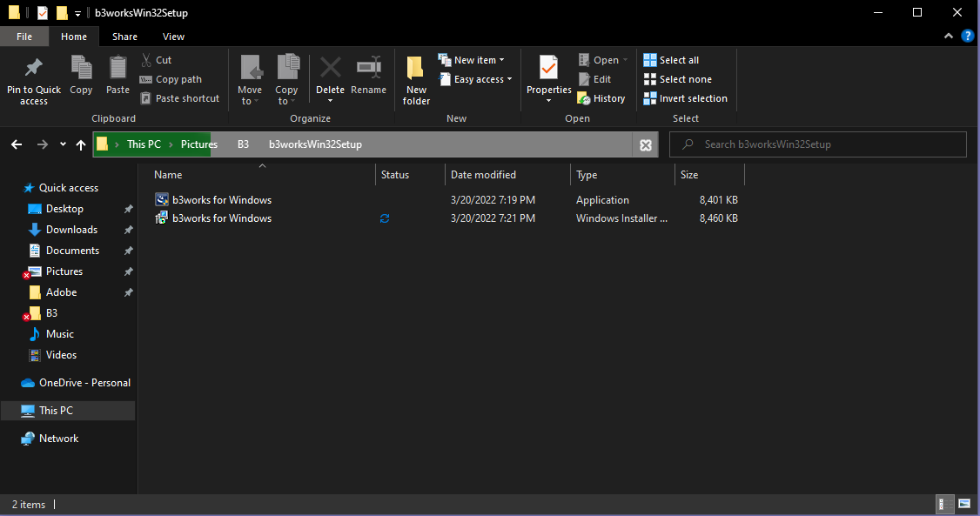Image resolution: width=980 pixels, height=516 pixels.
Task: Click Edit in the Open group
Action: tap(595, 79)
